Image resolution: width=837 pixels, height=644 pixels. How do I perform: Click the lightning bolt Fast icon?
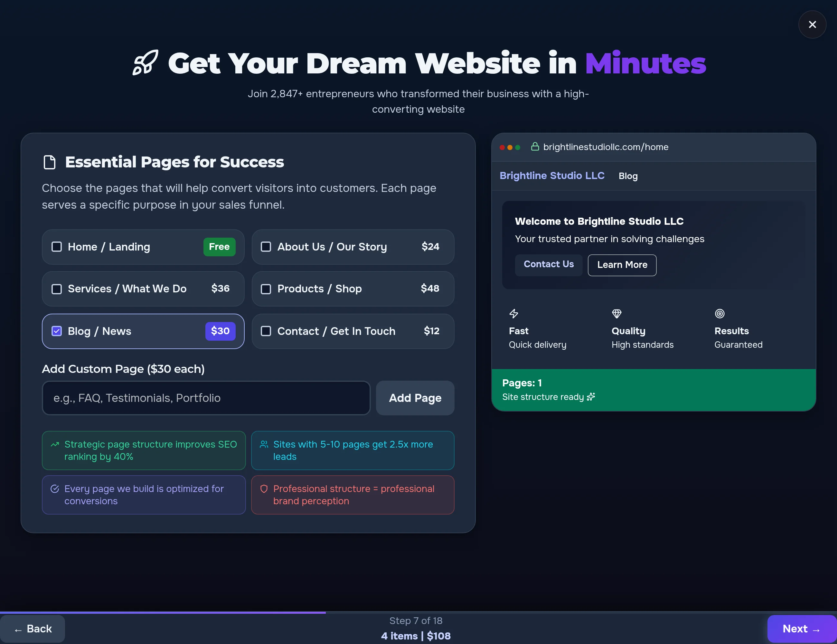coord(513,314)
